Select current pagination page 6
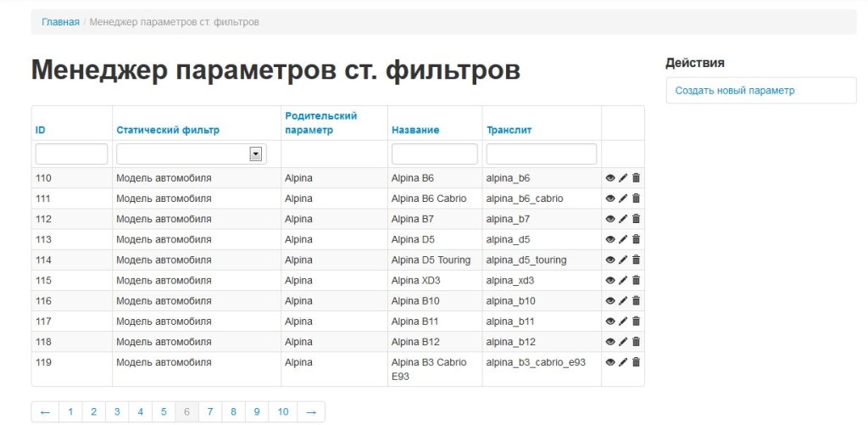Screen dimensions: 868x425 [x=186, y=411]
